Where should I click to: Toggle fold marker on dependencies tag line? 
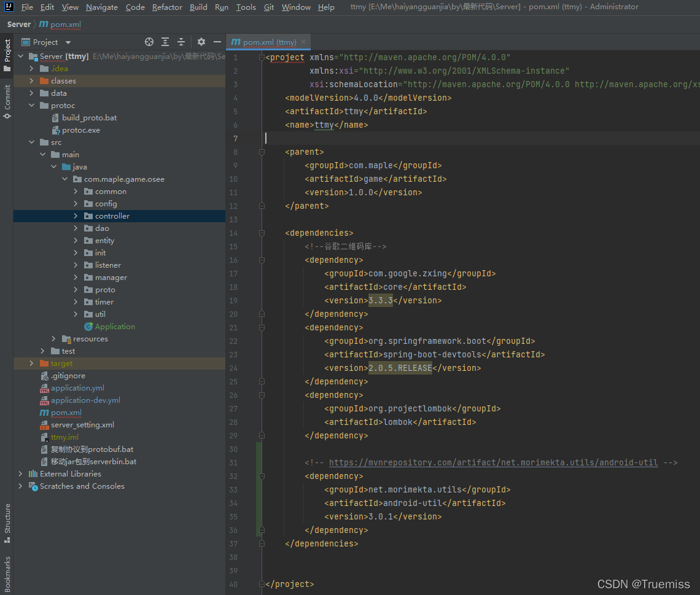[x=262, y=233]
